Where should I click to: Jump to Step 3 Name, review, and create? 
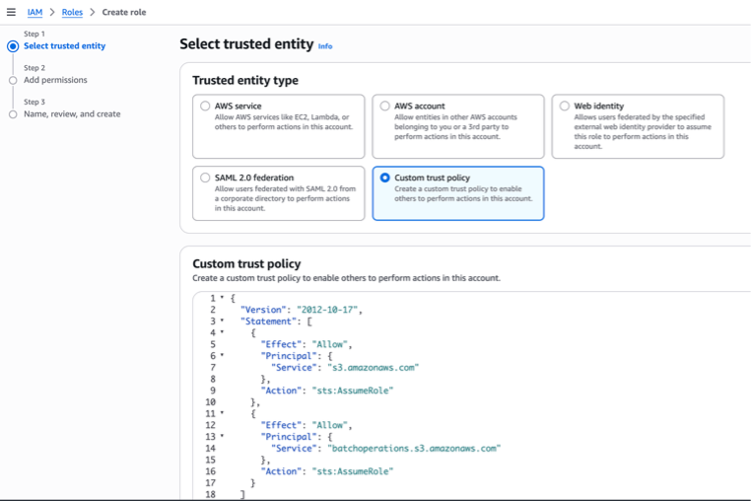click(x=72, y=114)
